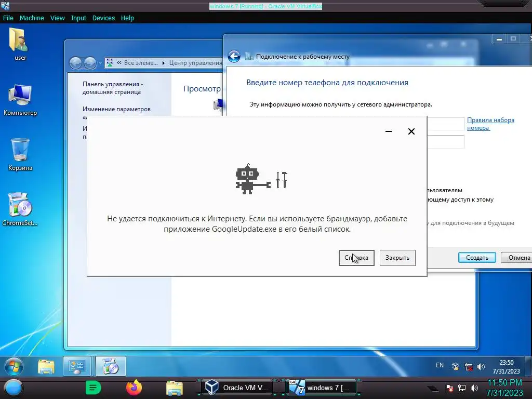Open the host start menu blue orb
The width and height of the screenshot is (532, 399).
tap(14, 388)
